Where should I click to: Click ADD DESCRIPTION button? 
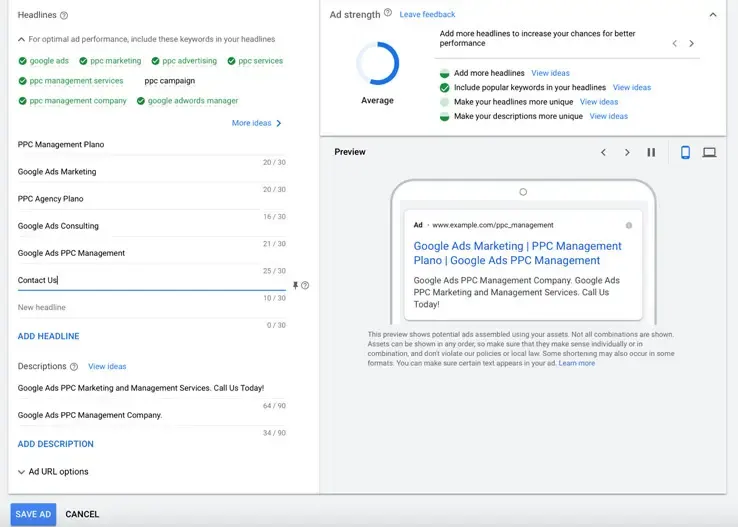pos(56,444)
